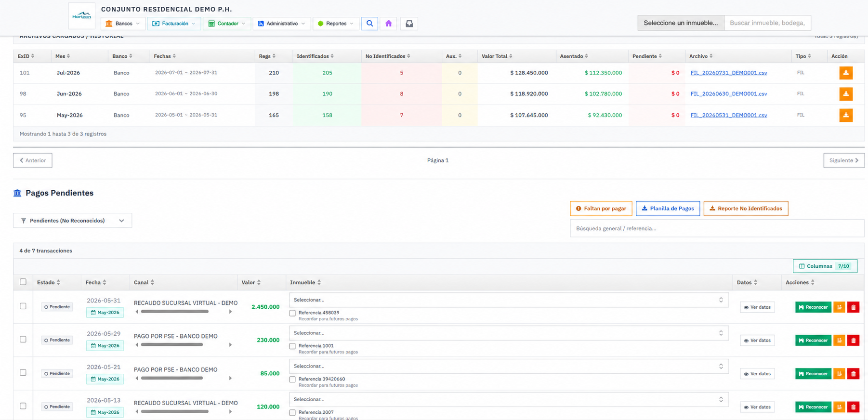Go to the purple home icon
This screenshot has height=420, width=868.
[x=389, y=23]
